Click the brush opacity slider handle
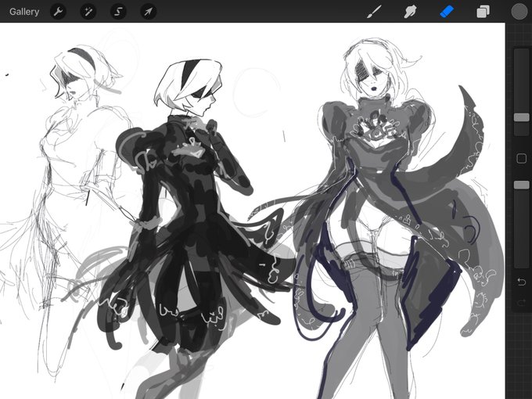 point(522,185)
